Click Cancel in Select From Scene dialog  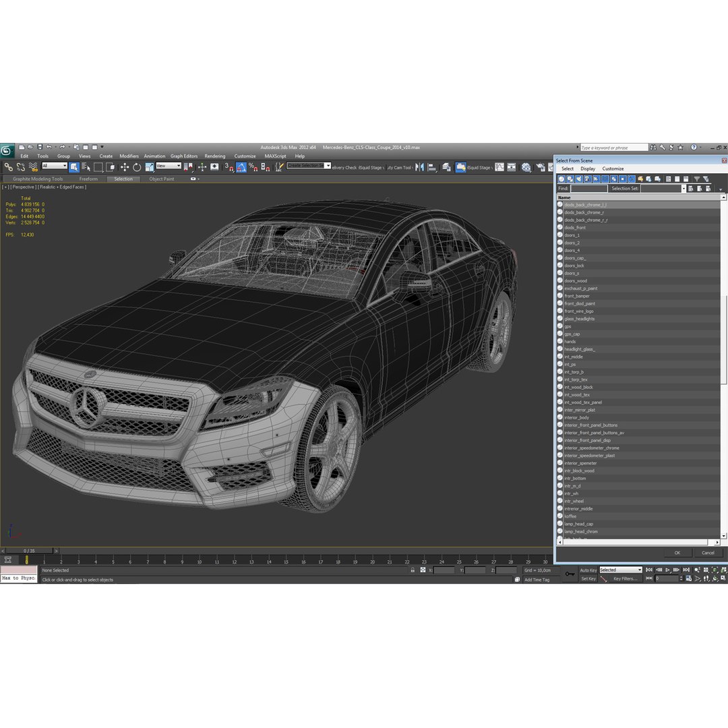coord(708,553)
